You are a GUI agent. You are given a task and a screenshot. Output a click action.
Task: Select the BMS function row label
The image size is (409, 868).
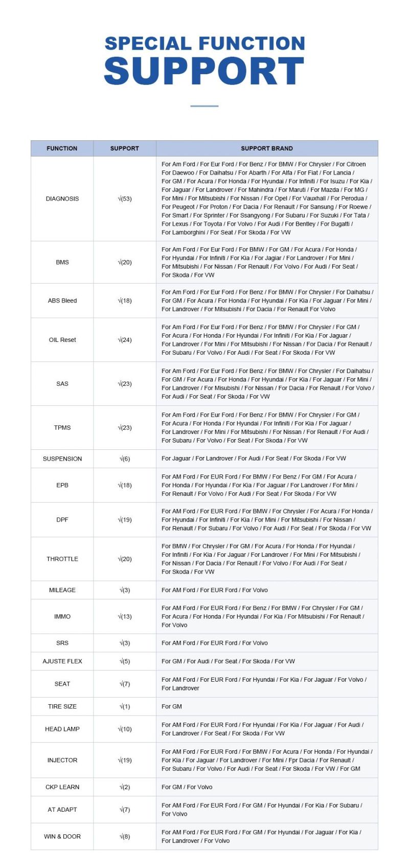coord(62,262)
